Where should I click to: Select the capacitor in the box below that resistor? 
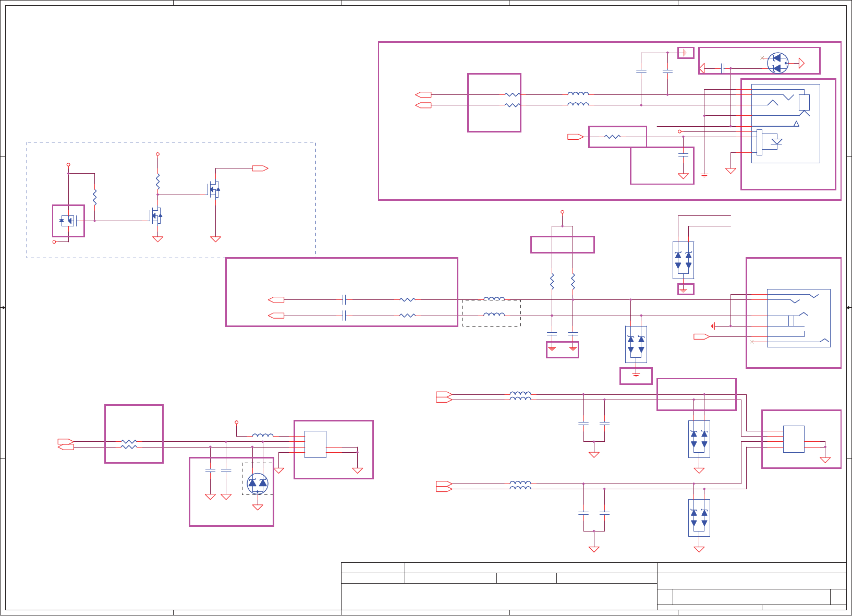click(x=683, y=155)
